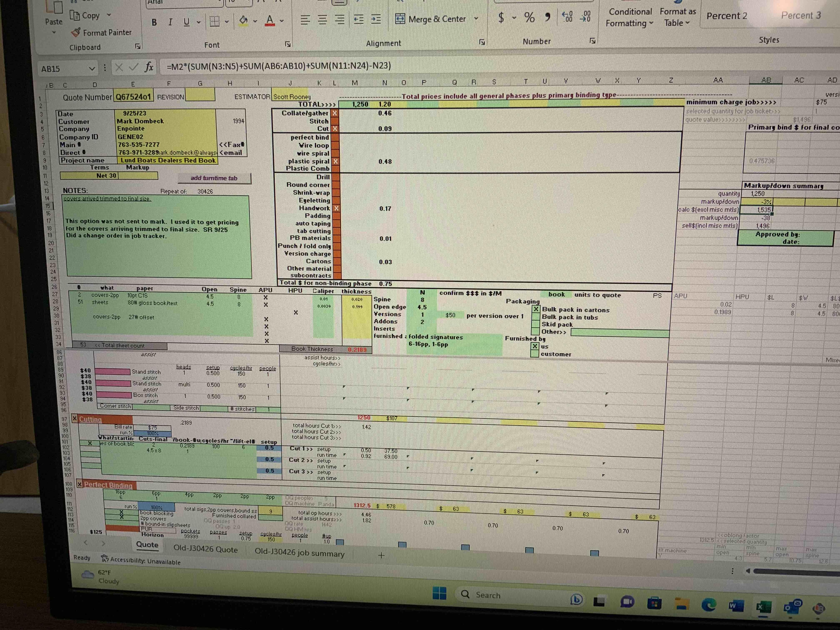Apply percent style format
This screenshot has height=630, width=840.
tap(529, 17)
